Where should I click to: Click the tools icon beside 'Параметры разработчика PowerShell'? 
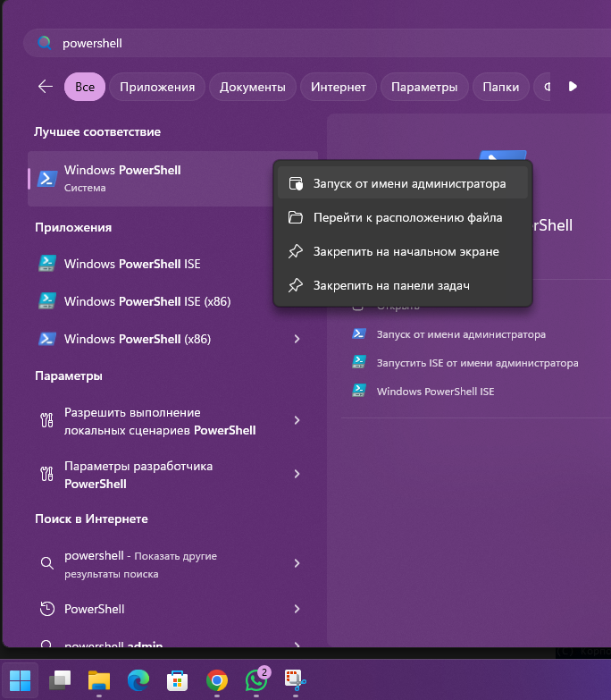pyautogui.click(x=46, y=474)
